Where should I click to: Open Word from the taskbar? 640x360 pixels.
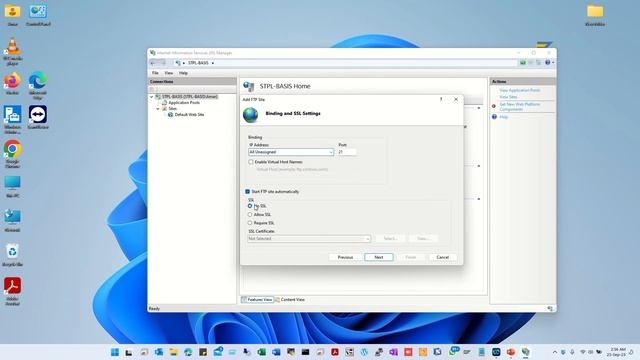tap(276, 352)
